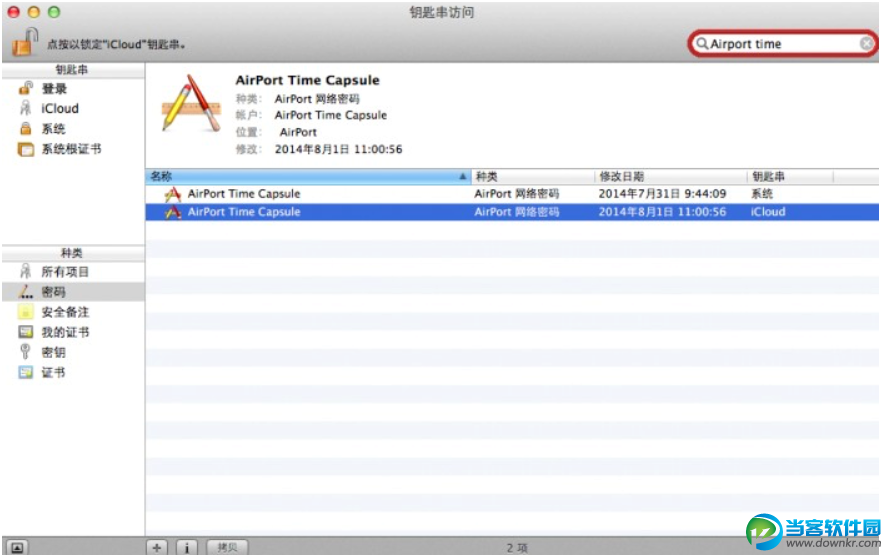Click the 系统 cell in 钥匙串 column
Image resolution: width=882 pixels, height=557 pixels.
pyautogui.click(x=762, y=194)
